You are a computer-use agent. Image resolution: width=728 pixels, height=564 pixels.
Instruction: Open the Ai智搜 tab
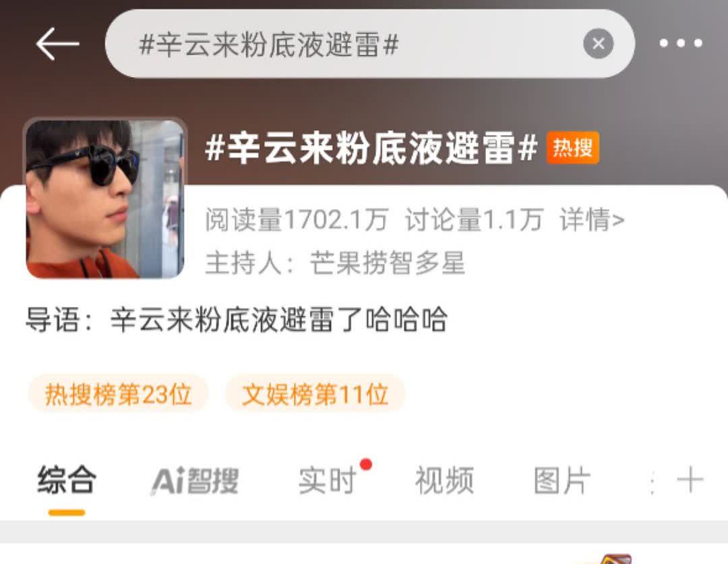tap(195, 480)
